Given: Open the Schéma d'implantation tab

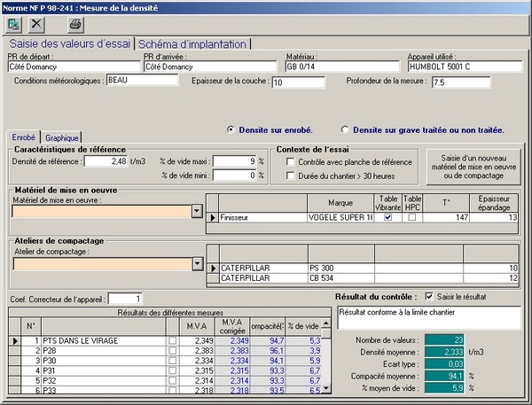Looking at the screenshot, I should click(192, 43).
